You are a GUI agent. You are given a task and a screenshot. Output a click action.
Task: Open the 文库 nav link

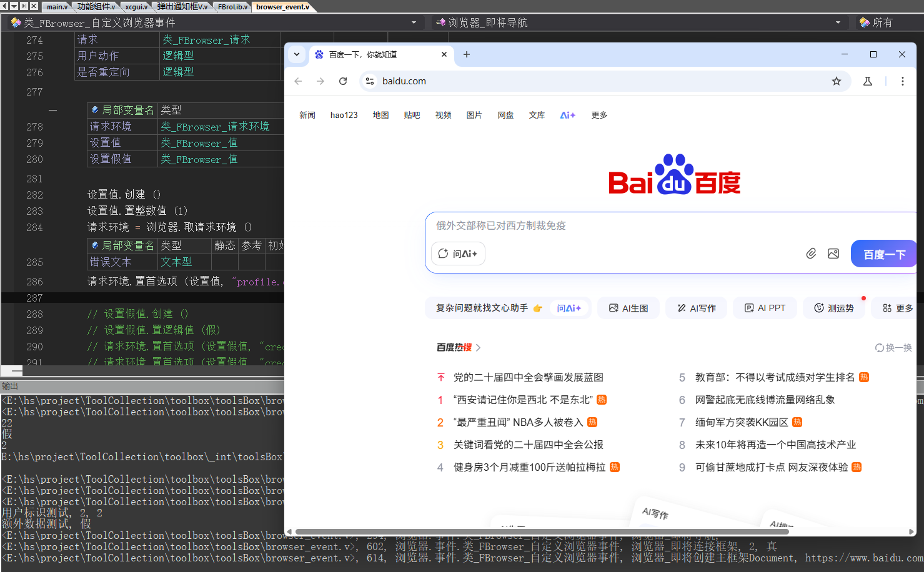pos(537,115)
